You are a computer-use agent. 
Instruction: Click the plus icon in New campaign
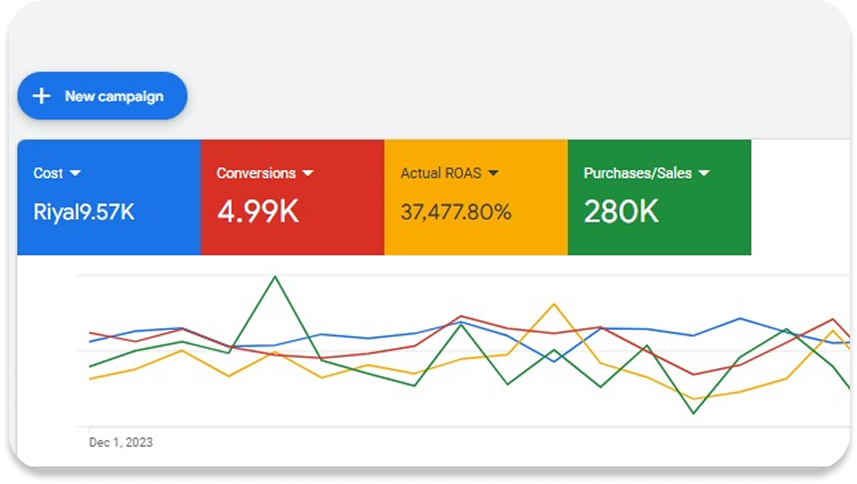[x=41, y=96]
